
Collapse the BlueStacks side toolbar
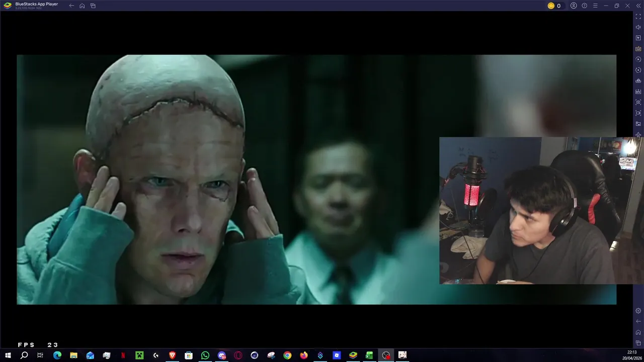tap(638, 6)
